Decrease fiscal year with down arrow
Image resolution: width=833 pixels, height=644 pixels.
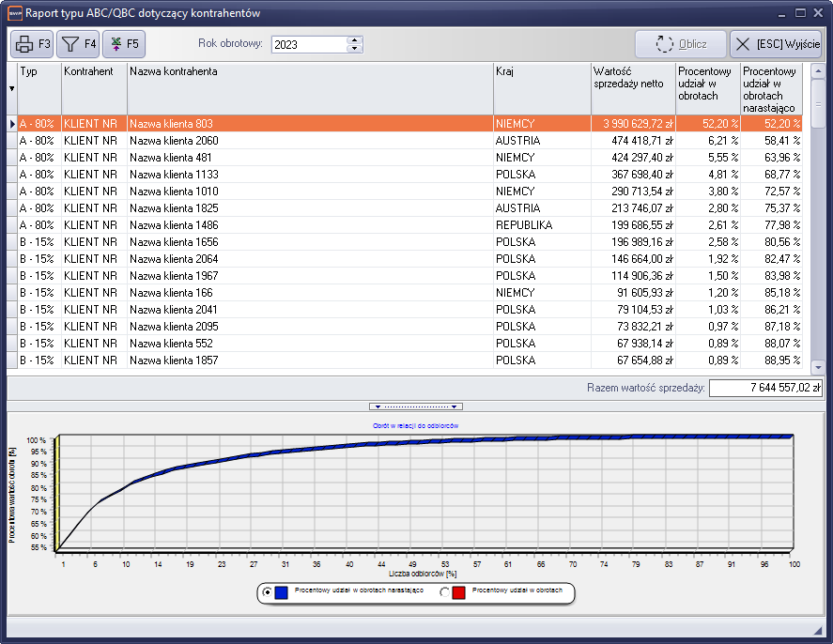pyautogui.click(x=354, y=49)
